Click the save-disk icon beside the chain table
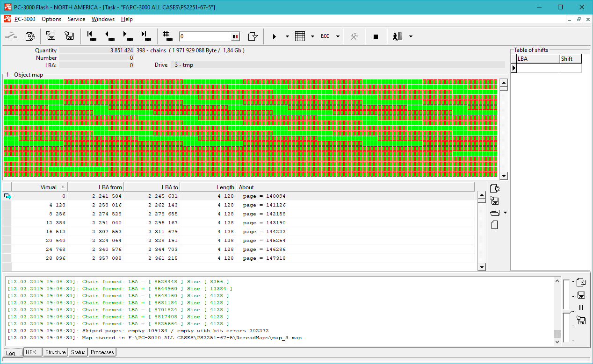 click(495, 201)
